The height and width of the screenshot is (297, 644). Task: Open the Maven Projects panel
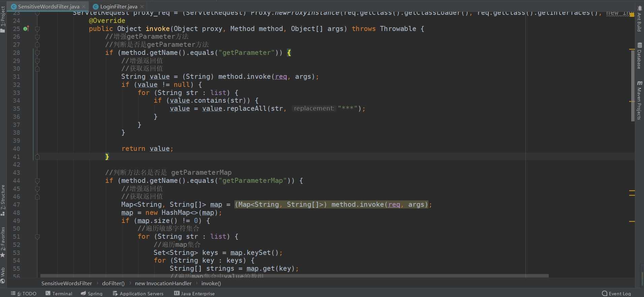[639, 100]
